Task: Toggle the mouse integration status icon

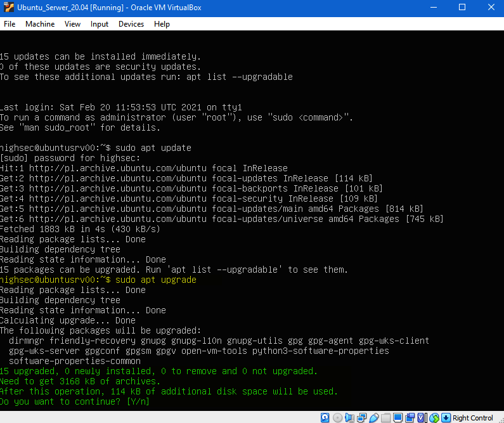Action: click(x=434, y=417)
